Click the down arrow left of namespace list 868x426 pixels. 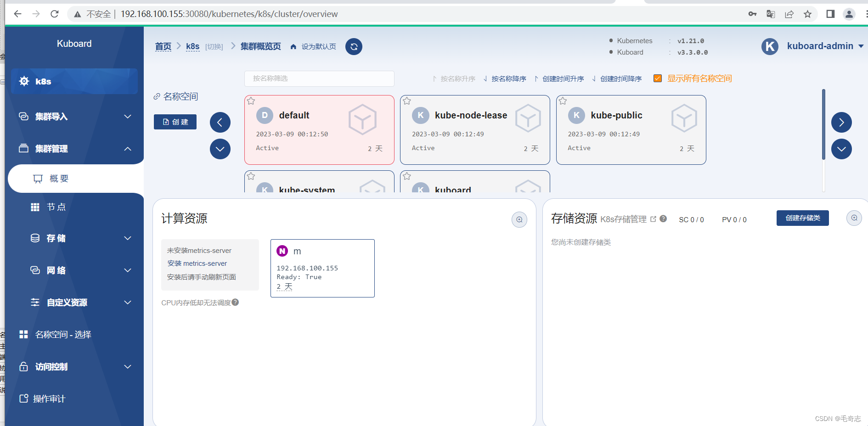(220, 149)
